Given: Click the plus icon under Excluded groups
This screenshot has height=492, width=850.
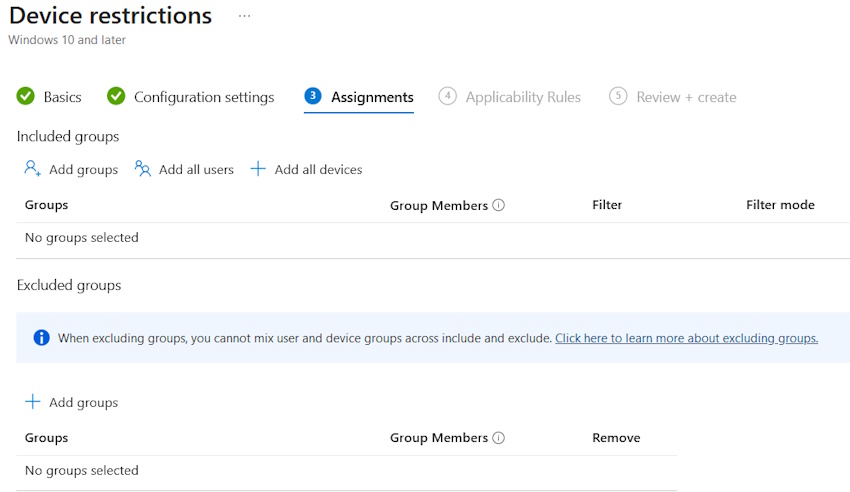Looking at the screenshot, I should (33, 402).
